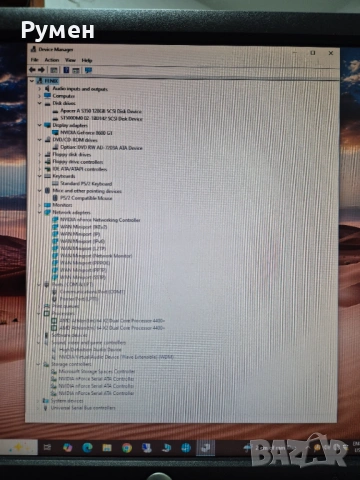This screenshot has height=480, width=360.
Task: Open the File menu
Action: click(x=35, y=60)
